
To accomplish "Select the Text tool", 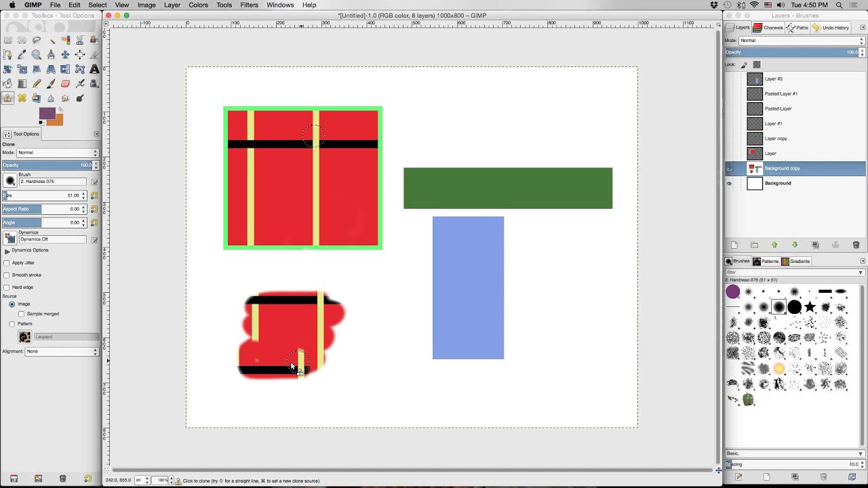I will coord(94,69).
